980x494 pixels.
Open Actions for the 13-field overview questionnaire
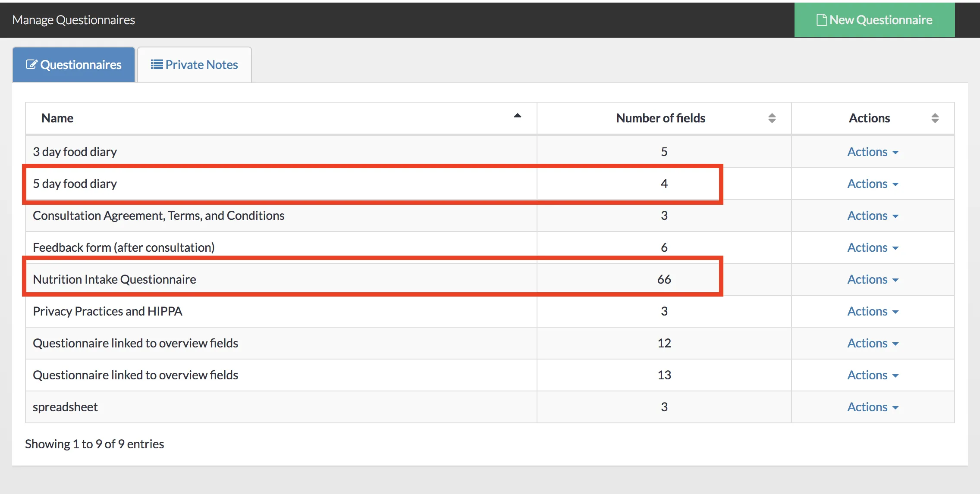(873, 375)
